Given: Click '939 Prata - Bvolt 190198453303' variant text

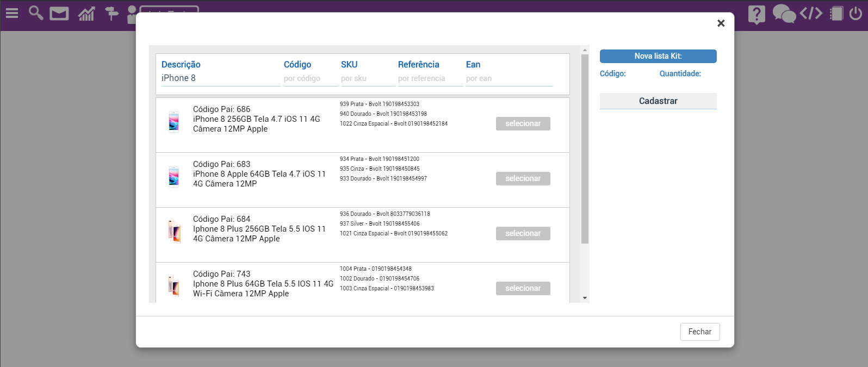Looking at the screenshot, I should 379,104.
